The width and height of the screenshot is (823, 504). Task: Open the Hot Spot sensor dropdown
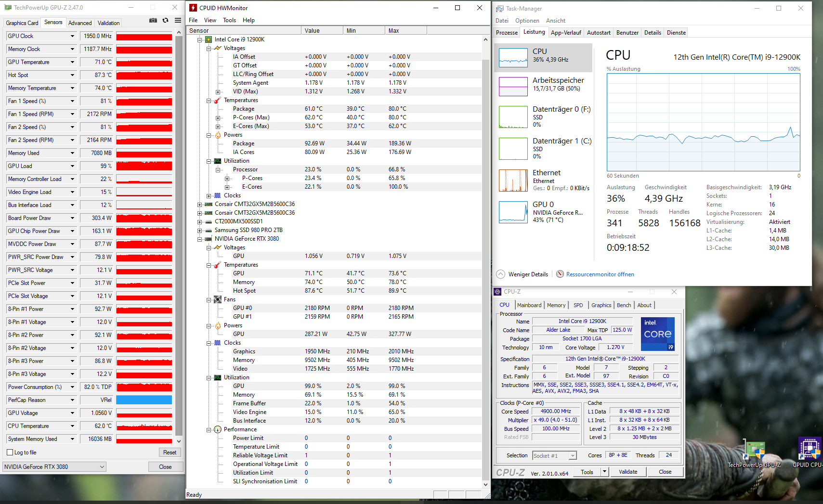point(73,75)
